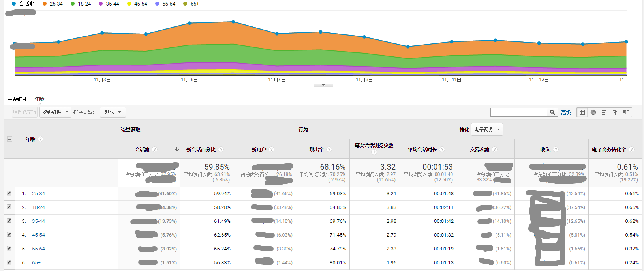Select the comparison view icon
Screen dimensions: 644x271
pos(615,112)
